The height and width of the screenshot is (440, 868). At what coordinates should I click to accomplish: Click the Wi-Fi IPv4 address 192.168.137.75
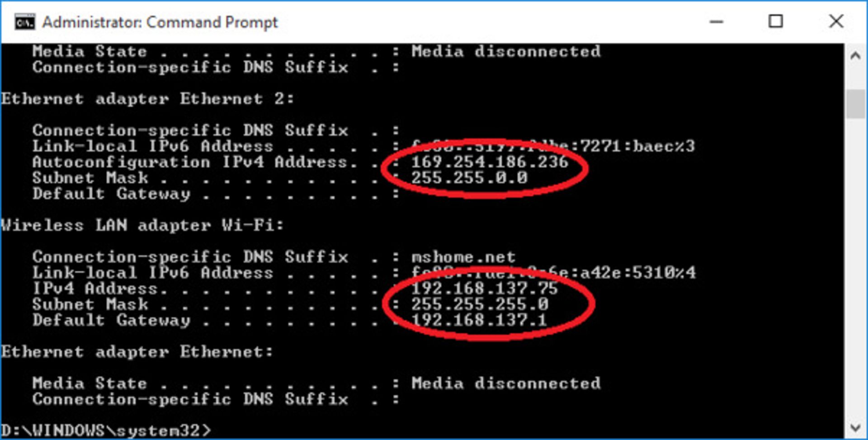point(484,289)
